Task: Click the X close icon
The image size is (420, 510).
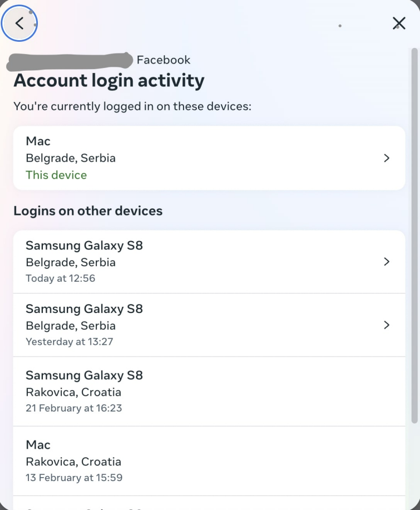Action: (x=399, y=23)
